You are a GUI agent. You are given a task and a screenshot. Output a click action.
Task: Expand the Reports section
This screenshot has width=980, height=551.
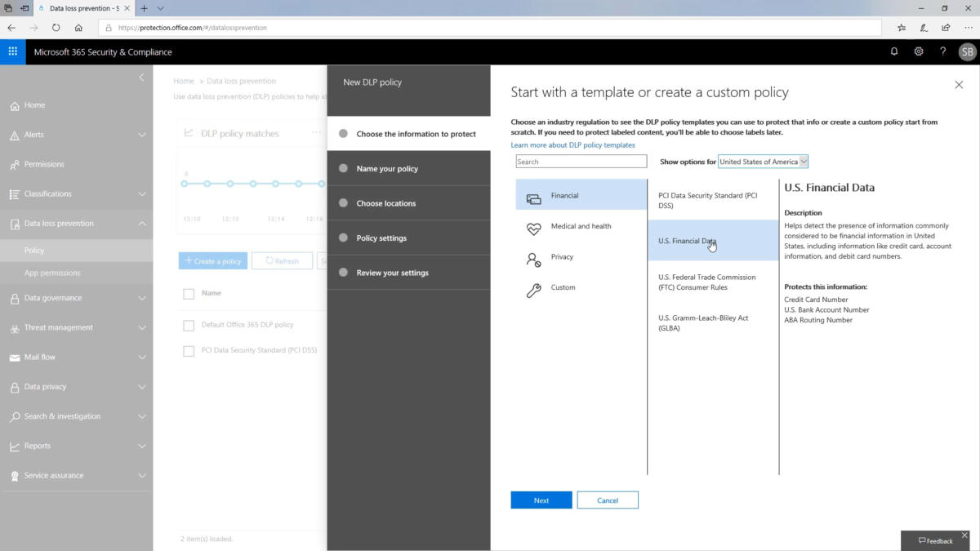[142, 446]
